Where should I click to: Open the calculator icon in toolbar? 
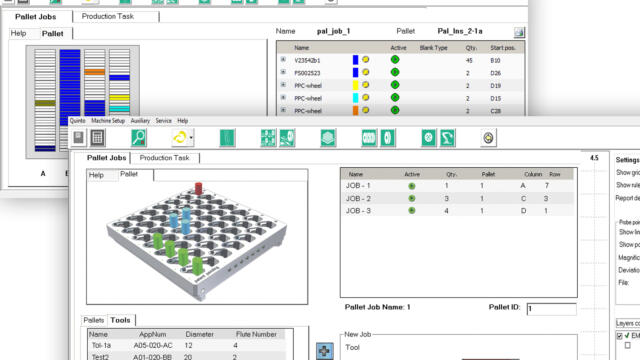tap(97, 138)
